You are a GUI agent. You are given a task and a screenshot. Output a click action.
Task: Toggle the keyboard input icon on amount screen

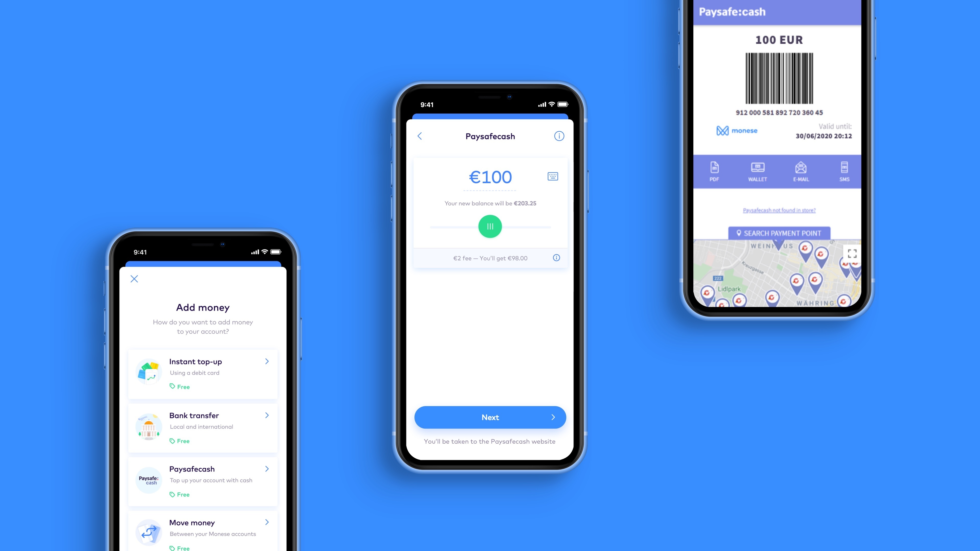click(x=553, y=176)
